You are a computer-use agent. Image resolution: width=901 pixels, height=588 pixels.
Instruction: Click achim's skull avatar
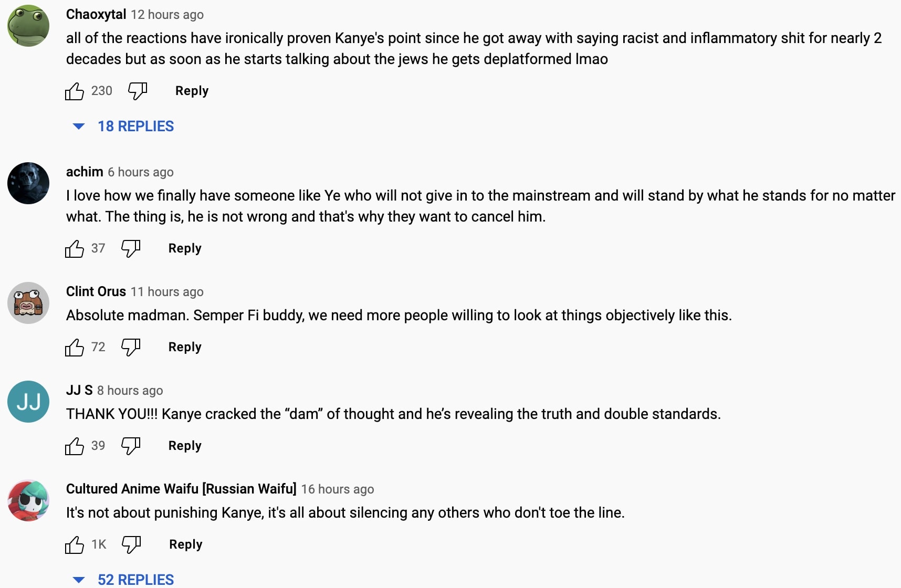[x=28, y=183]
